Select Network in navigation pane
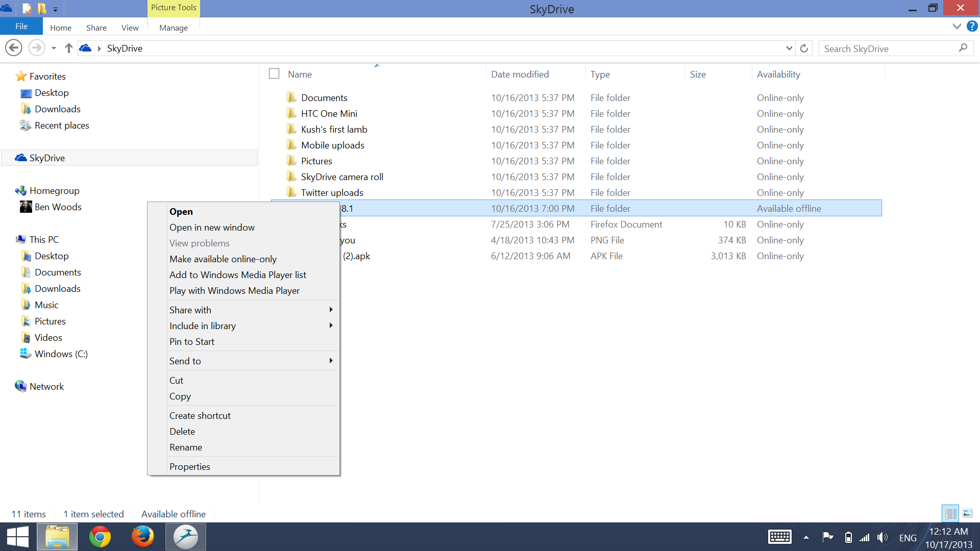The width and height of the screenshot is (980, 551). pos(46,386)
